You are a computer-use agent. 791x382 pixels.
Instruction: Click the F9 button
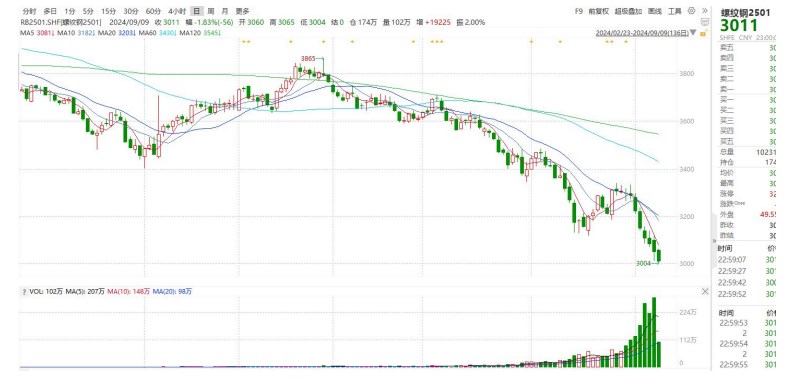pos(579,11)
